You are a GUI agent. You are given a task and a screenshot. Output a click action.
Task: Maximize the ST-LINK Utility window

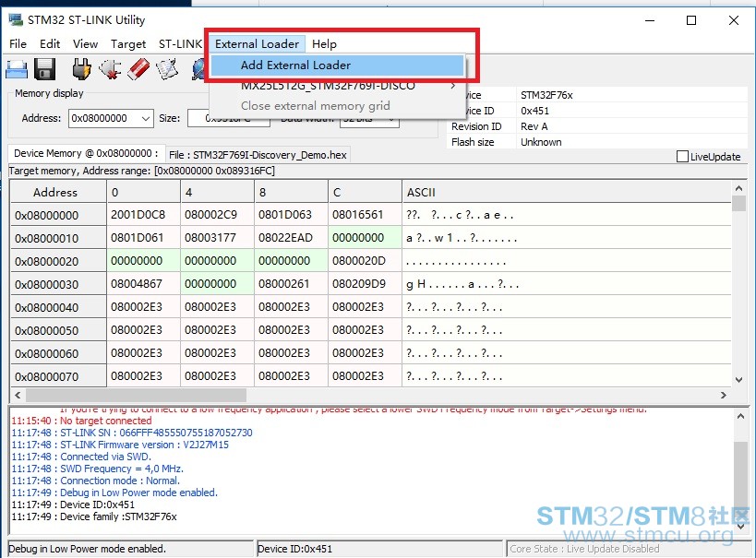[x=691, y=20]
